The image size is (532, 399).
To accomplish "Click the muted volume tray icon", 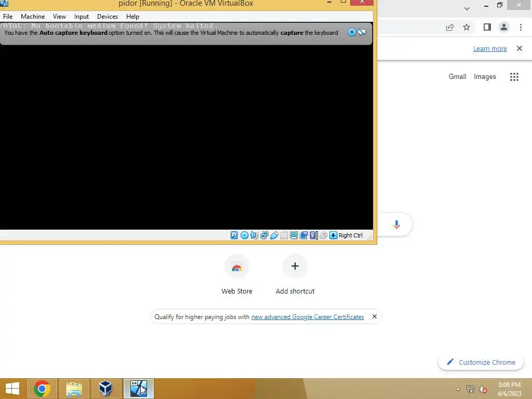I will (x=483, y=389).
